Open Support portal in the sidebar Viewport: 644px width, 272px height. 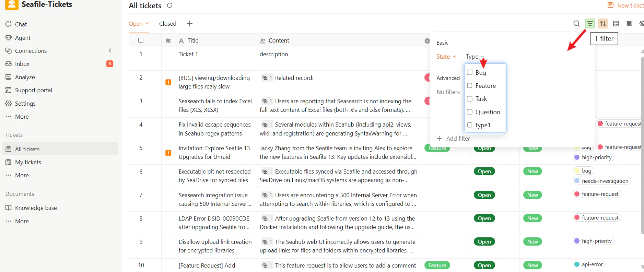coord(34,90)
